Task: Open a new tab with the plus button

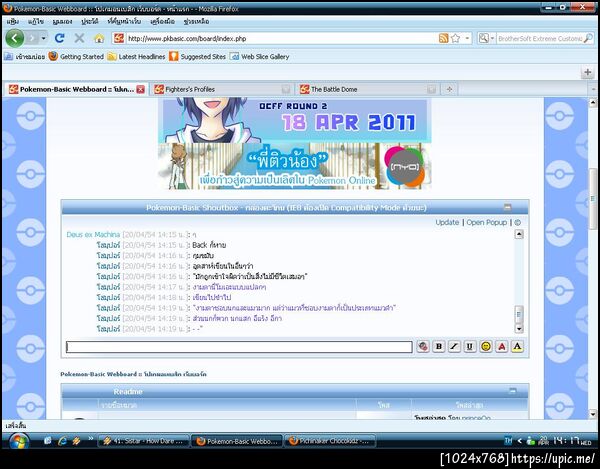Action: click(x=449, y=89)
